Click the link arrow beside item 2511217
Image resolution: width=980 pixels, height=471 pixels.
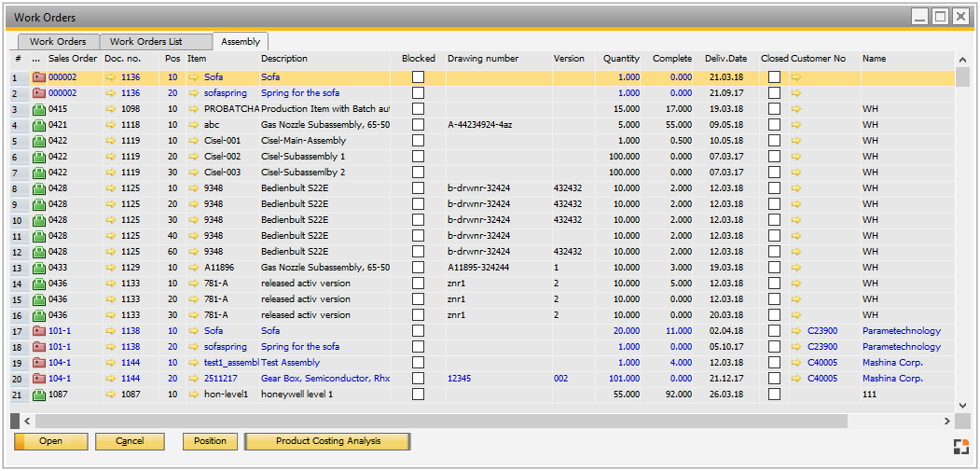click(x=194, y=379)
